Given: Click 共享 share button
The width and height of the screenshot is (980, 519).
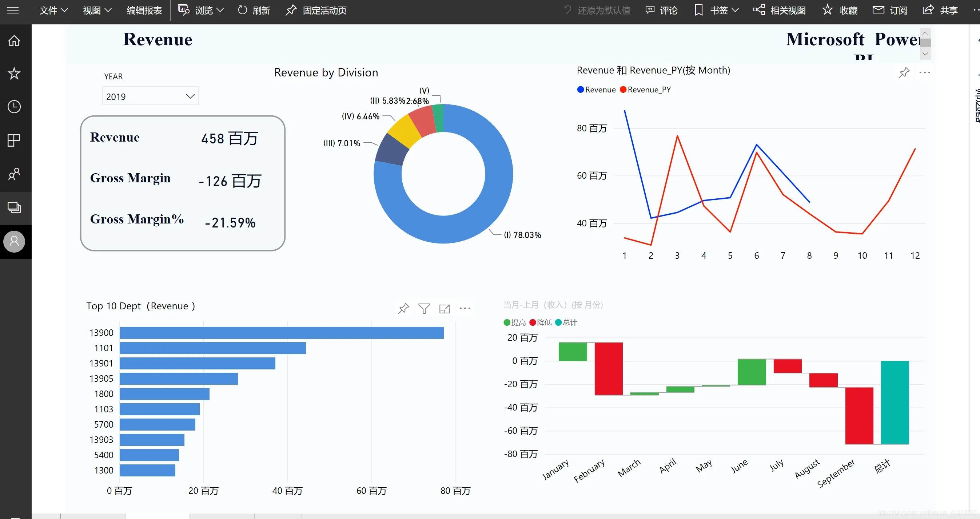Looking at the screenshot, I should (x=940, y=10).
